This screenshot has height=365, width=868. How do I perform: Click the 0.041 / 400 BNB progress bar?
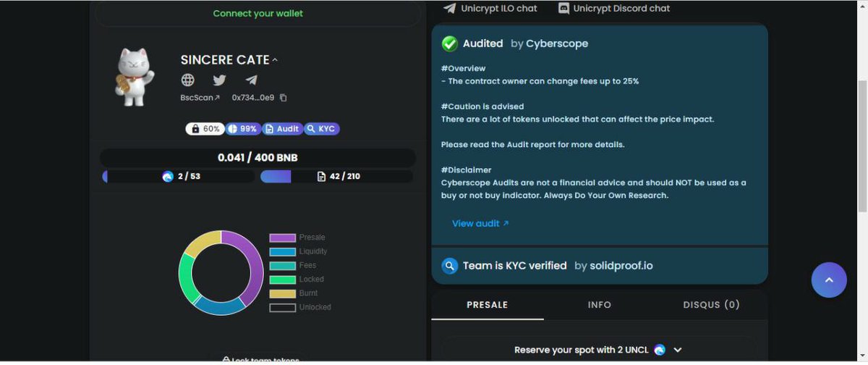tap(258, 158)
